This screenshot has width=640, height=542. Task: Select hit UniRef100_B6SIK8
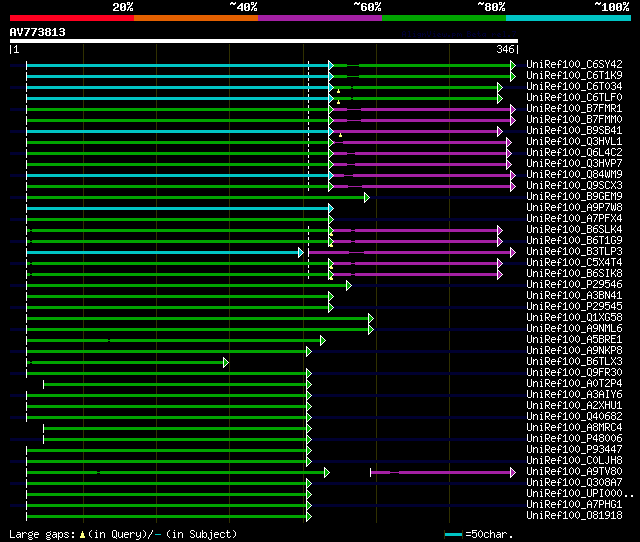[x=574, y=274]
